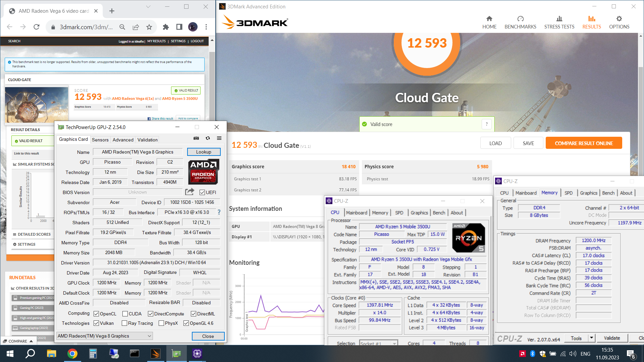Viewport: 644px width, 362px height.
Task: Click SAVE button in 3DMark
Action: pos(528,143)
